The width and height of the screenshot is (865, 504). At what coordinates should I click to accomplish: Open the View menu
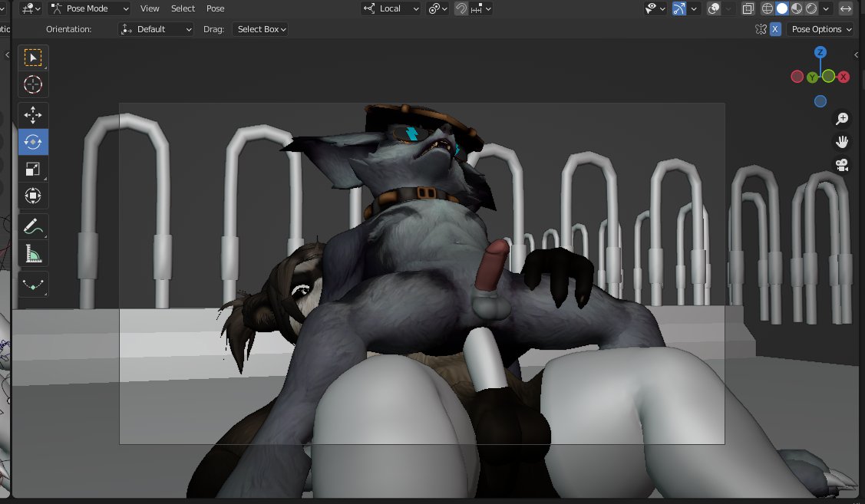point(150,8)
